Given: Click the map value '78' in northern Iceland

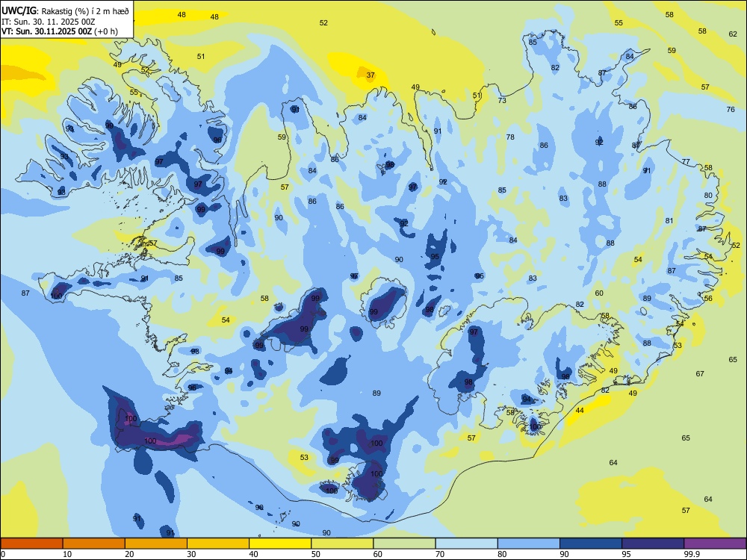Looking at the screenshot, I should 510,137.
